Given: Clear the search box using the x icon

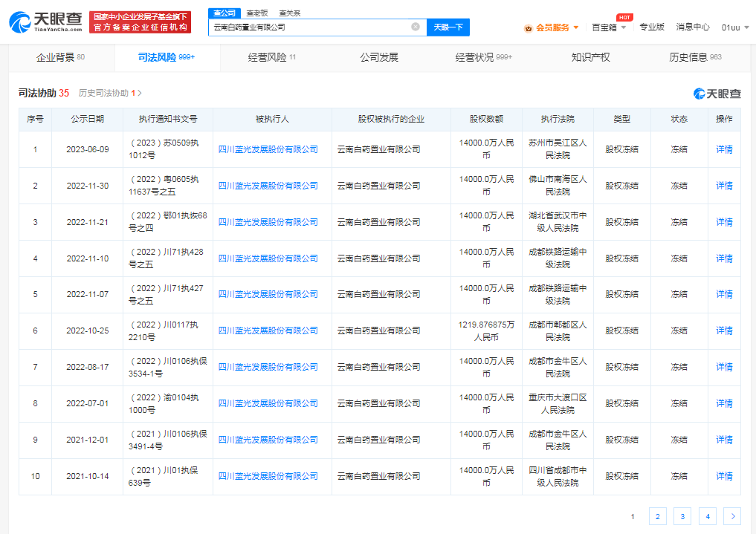Looking at the screenshot, I should click(416, 27).
